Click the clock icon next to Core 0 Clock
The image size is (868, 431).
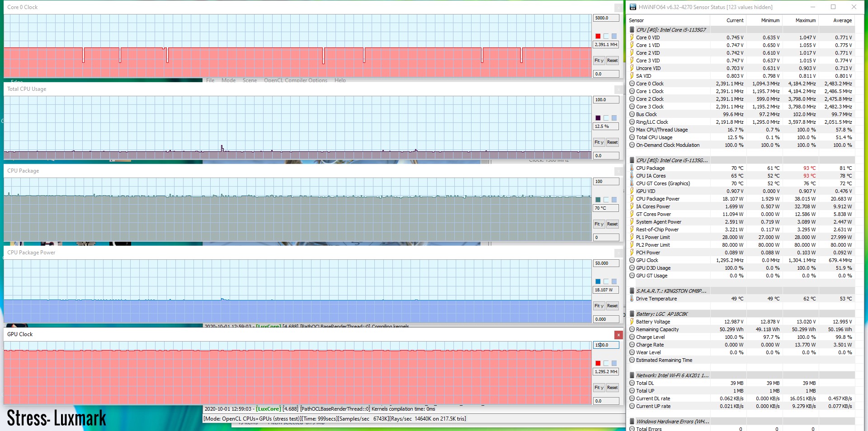point(632,84)
